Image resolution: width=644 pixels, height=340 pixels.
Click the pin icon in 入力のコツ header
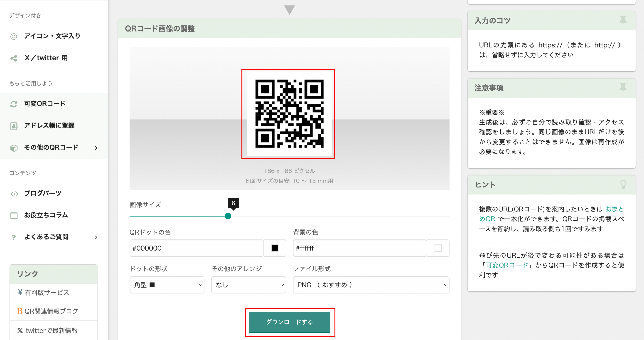623,20
